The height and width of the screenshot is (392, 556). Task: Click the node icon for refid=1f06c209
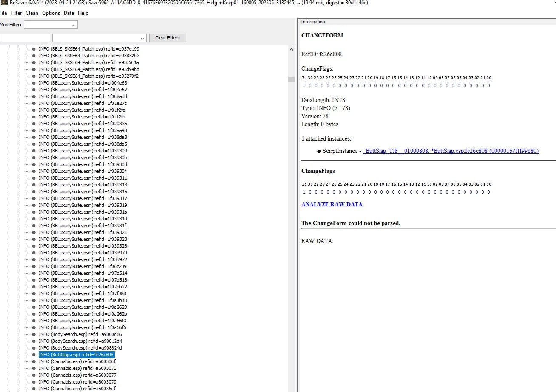[x=34, y=266]
